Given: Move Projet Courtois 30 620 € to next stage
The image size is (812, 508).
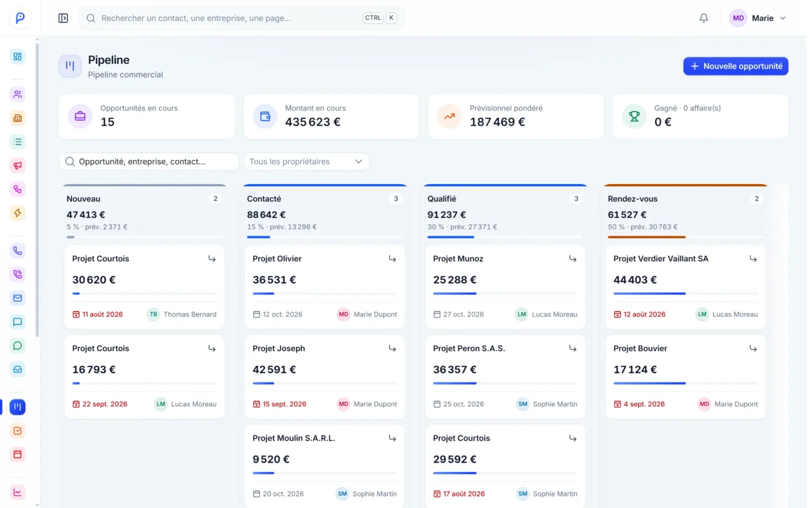Looking at the screenshot, I should click(212, 259).
